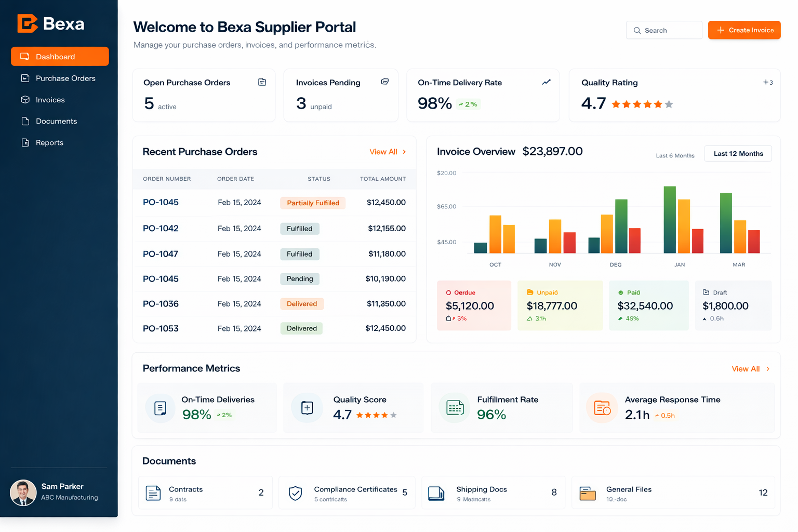This screenshot has height=532, width=798.
Task: Open Invoices in the sidebar
Action: pyautogui.click(x=50, y=100)
